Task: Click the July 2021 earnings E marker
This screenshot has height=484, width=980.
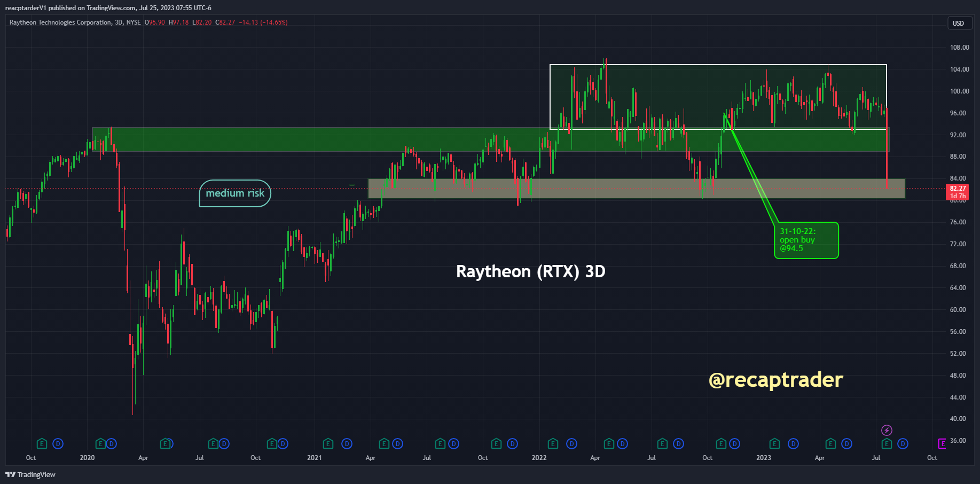Action: (440, 443)
